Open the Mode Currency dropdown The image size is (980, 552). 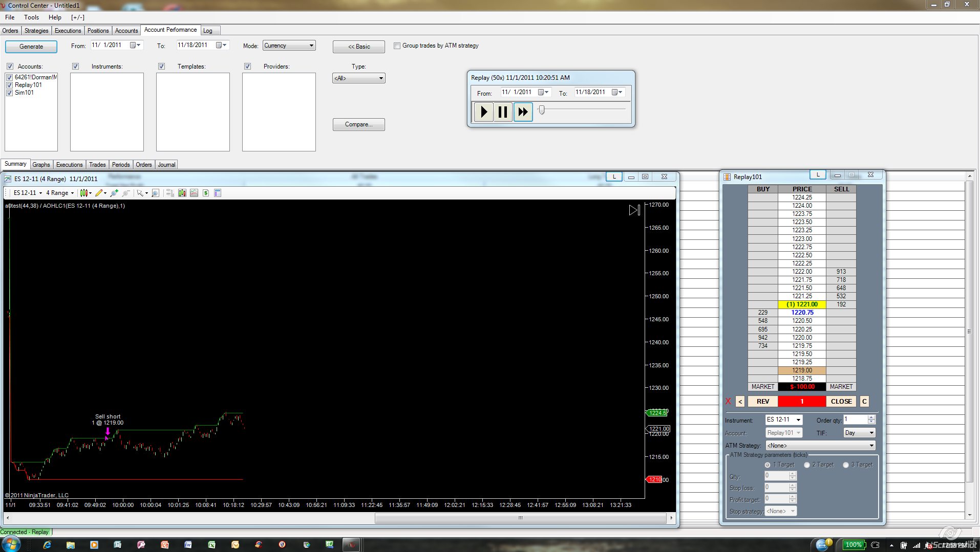point(289,46)
